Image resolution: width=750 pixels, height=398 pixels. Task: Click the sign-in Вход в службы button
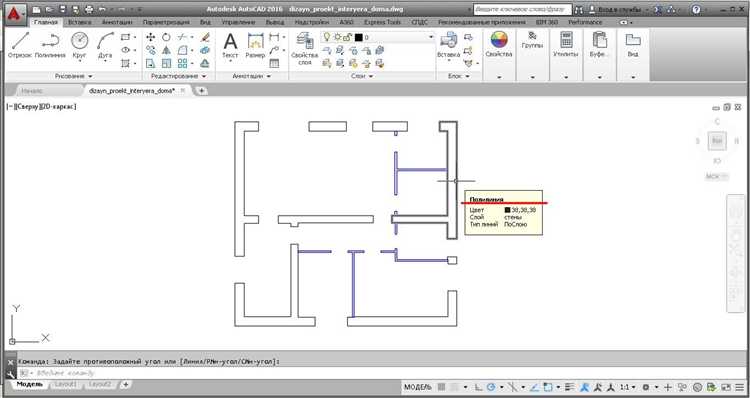(x=618, y=9)
